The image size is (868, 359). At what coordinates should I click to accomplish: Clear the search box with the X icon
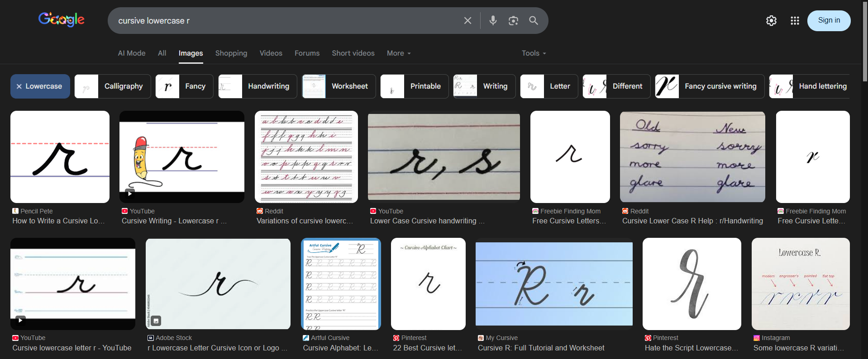tap(467, 21)
